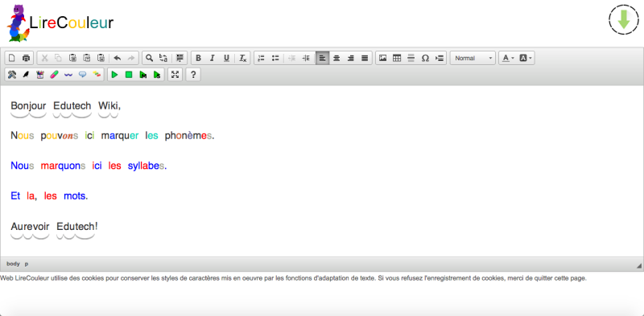Open the text color dropdown
Image resolution: width=644 pixels, height=316 pixels.
pyautogui.click(x=508, y=58)
